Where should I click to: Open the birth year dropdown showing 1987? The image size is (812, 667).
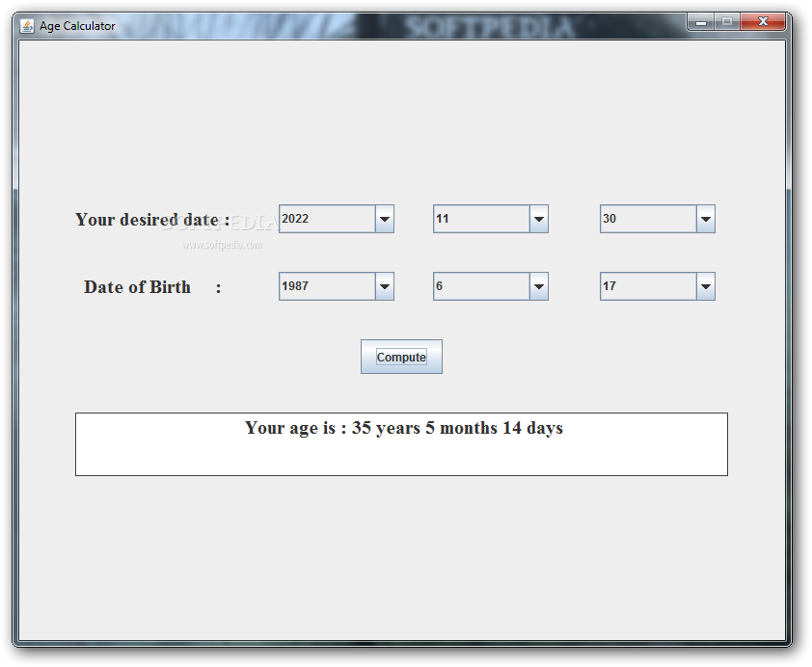coord(337,286)
